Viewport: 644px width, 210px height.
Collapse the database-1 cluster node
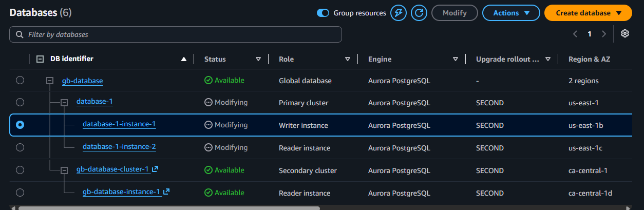(x=64, y=103)
